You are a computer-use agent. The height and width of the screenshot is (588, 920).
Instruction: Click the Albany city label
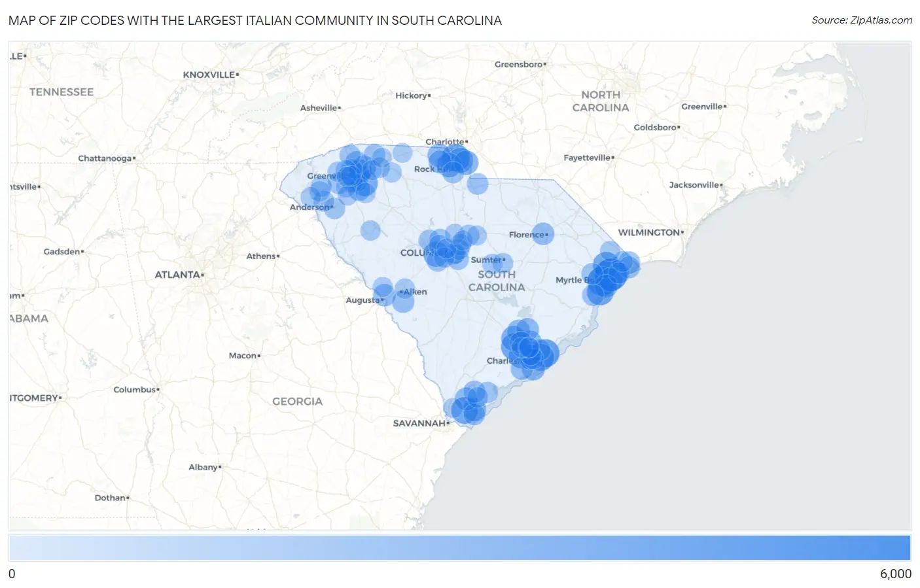203,467
